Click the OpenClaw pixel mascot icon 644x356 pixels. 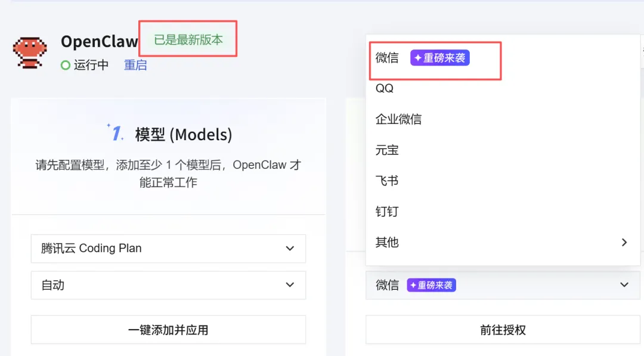[x=30, y=52]
